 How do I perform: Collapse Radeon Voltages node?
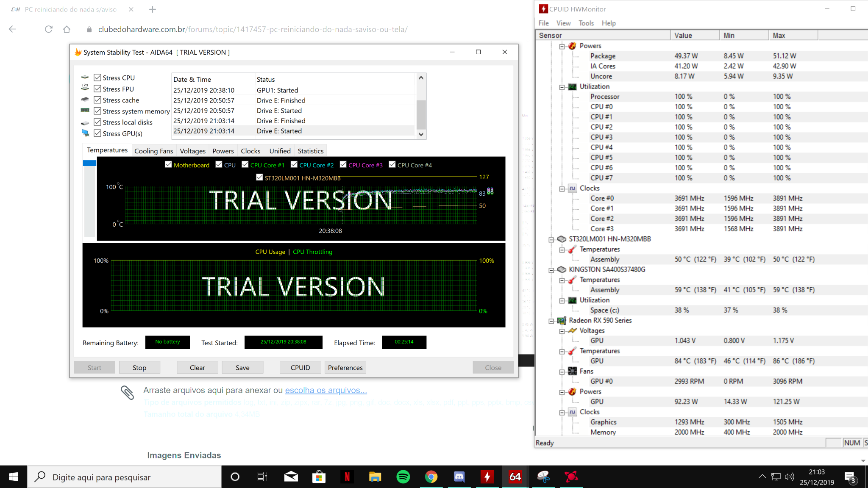(x=562, y=331)
